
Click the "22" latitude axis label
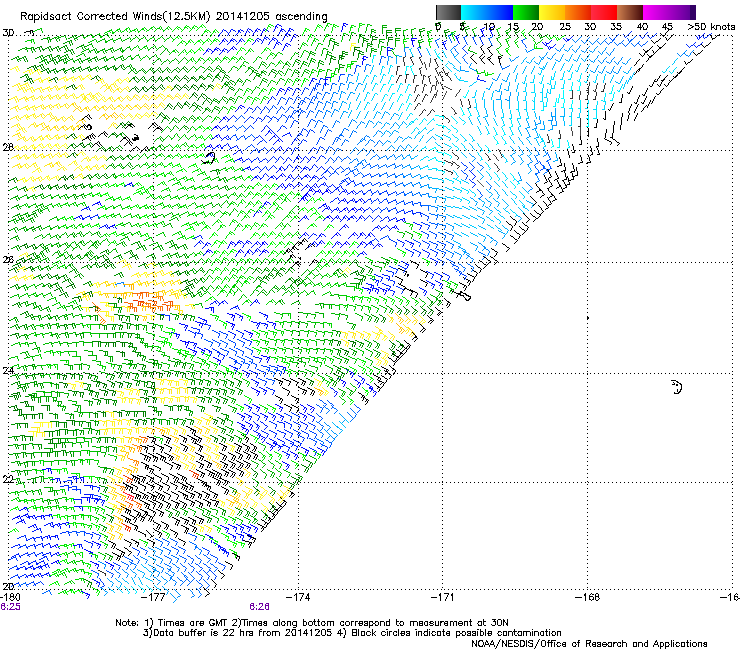coord(8,480)
